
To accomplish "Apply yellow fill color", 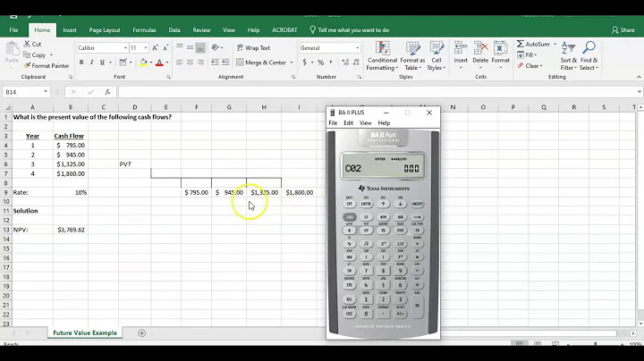I will tap(143, 63).
